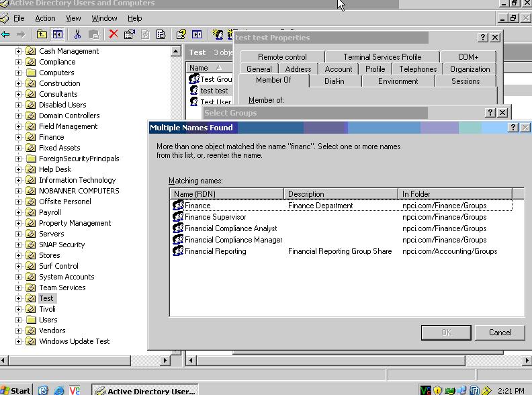Click the Help question-mark toolbar icon

181,34
